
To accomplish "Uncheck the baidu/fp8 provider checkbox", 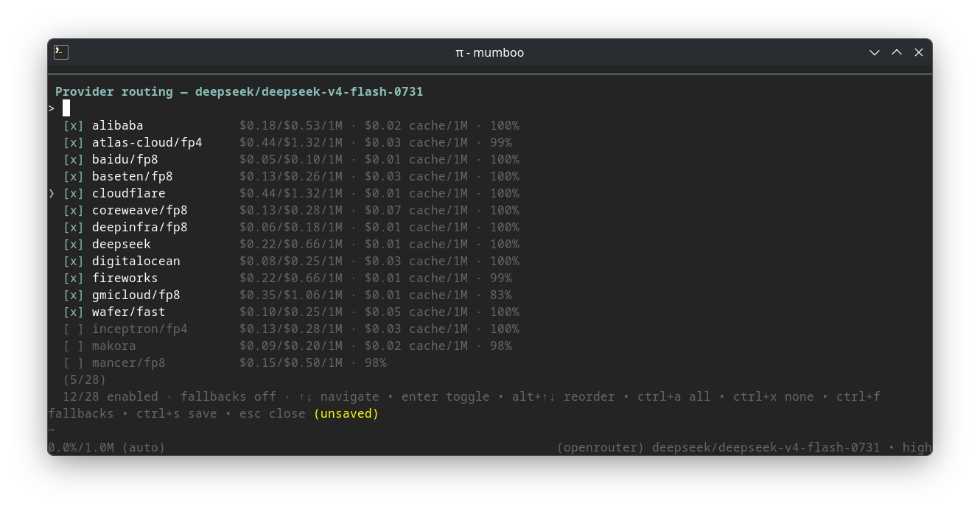I will [74, 159].
